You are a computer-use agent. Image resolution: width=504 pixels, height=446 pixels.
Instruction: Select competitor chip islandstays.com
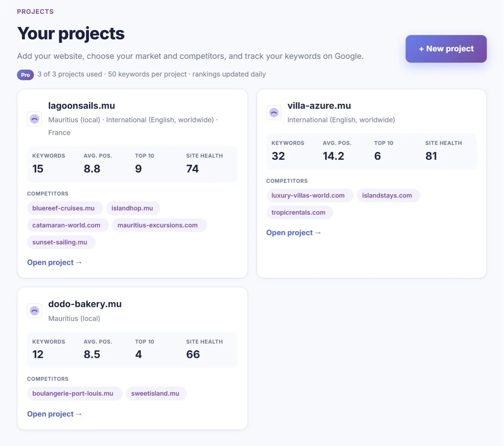[x=388, y=196]
